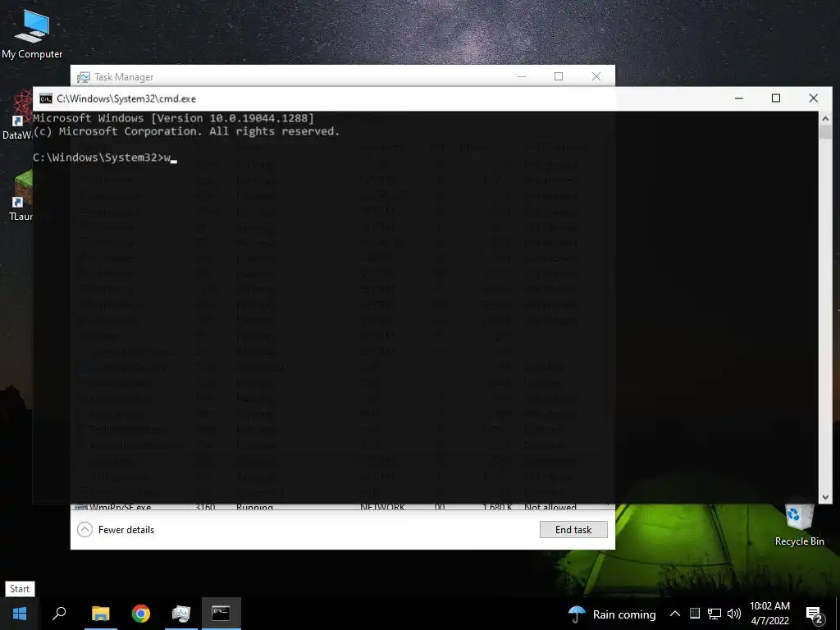This screenshot has height=630, width=840.
Task: Switch to Task Manager taskbar icon
Action: pyautogui.click(x=181, y=614)
